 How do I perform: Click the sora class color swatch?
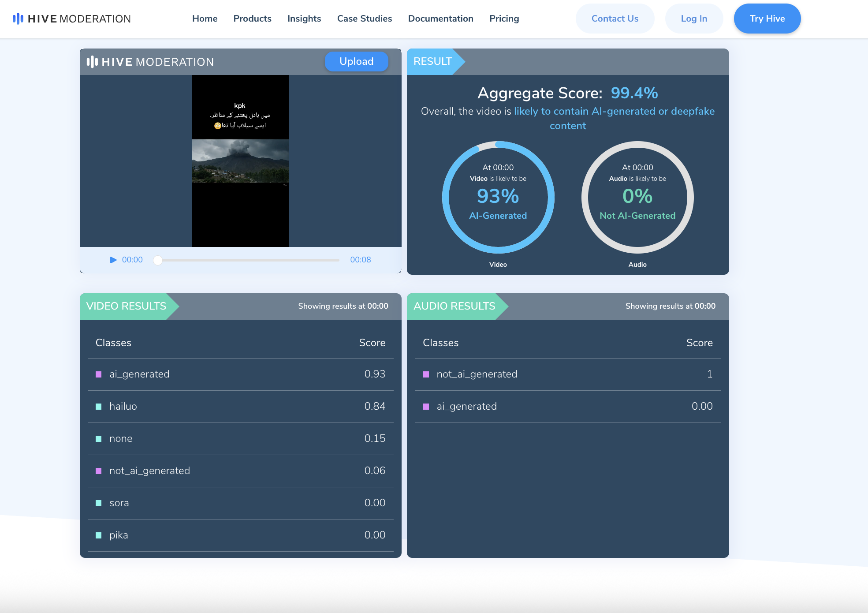(x=99, y=503)
